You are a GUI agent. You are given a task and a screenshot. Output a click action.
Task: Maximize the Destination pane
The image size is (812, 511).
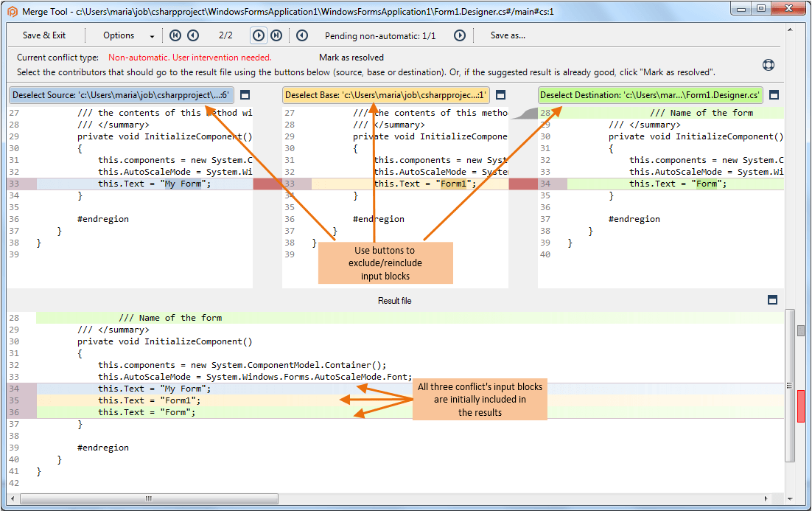(774, 95)
